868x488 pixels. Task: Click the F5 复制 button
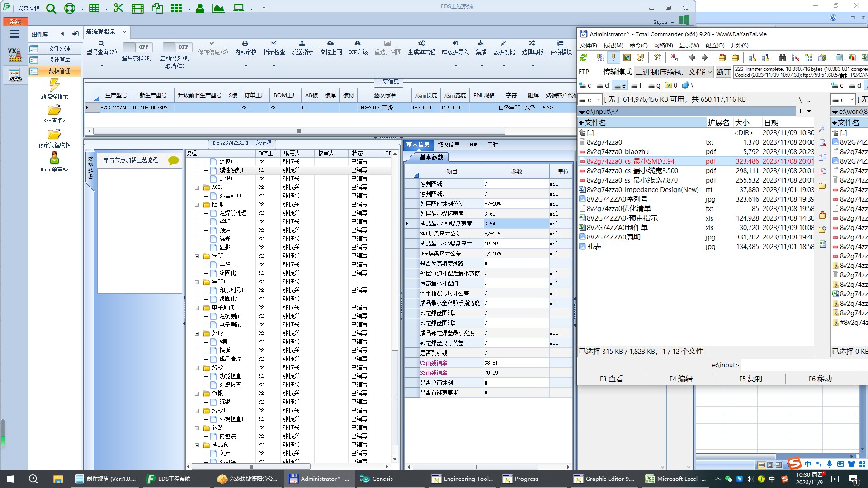pos(750,379)
